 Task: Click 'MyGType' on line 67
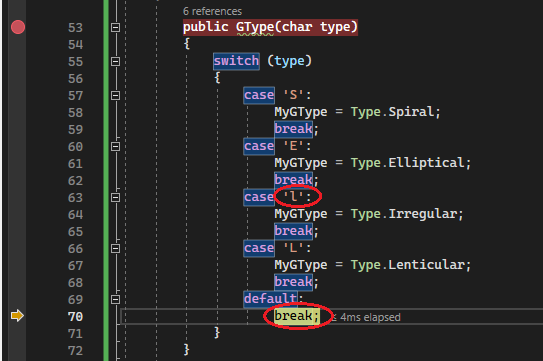[x=301, y=265]
